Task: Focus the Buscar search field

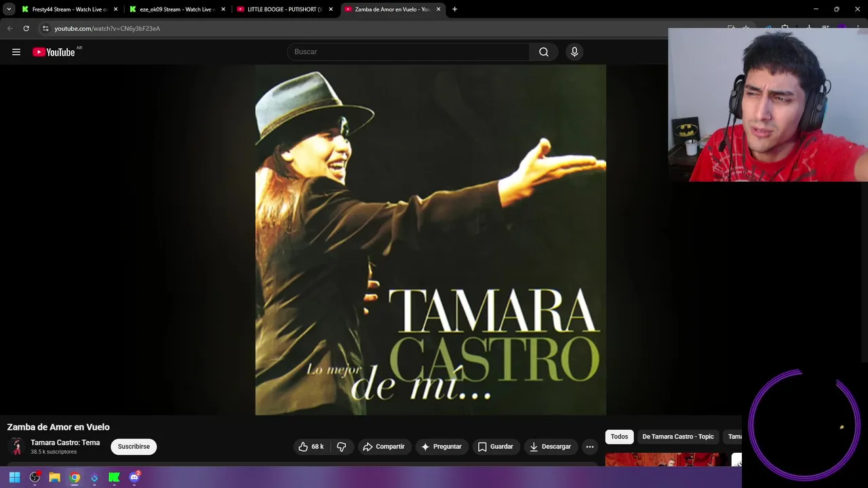Action: pyautogui.click(x=409, y=52)
